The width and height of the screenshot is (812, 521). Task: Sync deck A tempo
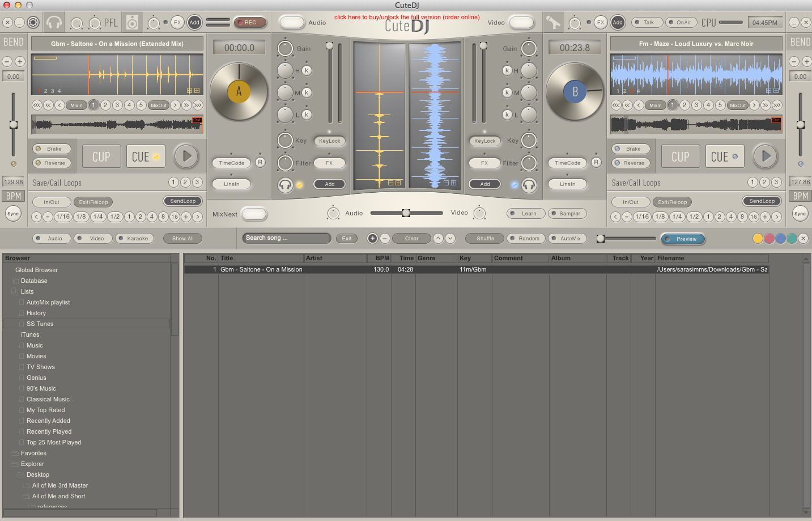(13, 213)
